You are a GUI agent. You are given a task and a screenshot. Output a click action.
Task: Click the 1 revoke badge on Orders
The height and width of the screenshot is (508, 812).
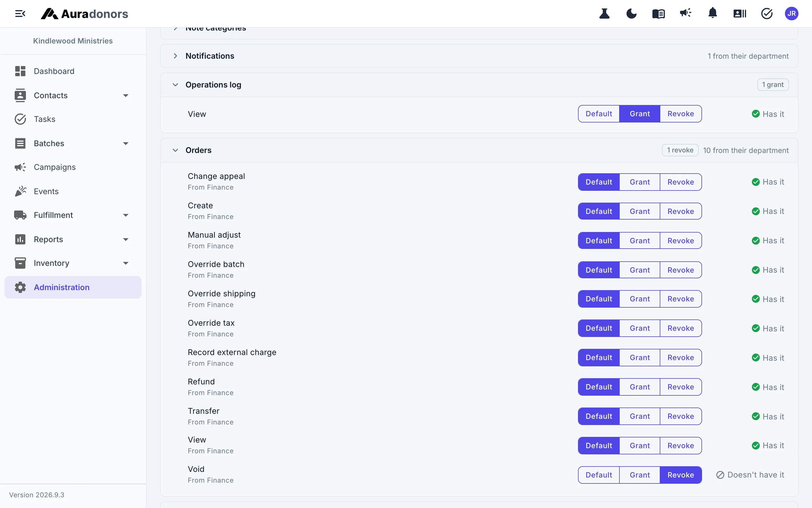tap(680, 150)
